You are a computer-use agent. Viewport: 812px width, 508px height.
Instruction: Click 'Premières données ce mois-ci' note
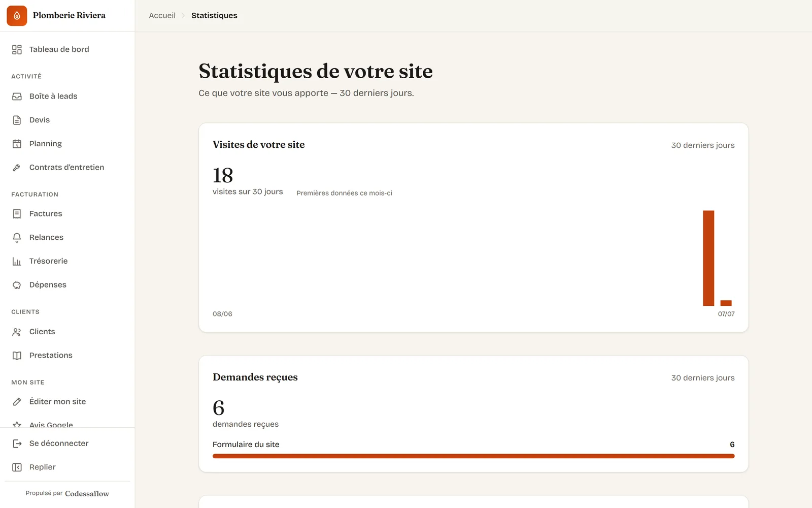click(x=344, y=193)
